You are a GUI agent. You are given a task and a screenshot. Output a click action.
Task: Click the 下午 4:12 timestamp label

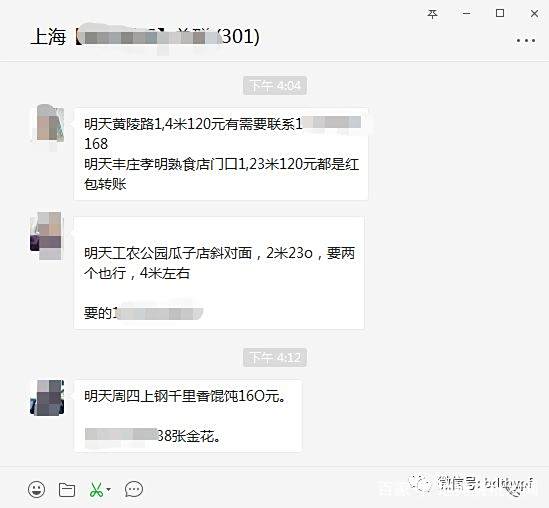(275, 357)
